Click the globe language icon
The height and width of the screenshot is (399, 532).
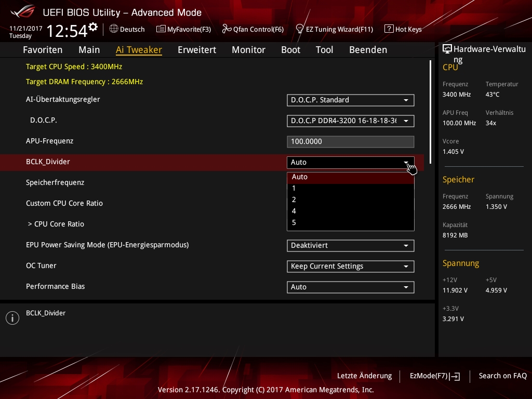point(114,29)
